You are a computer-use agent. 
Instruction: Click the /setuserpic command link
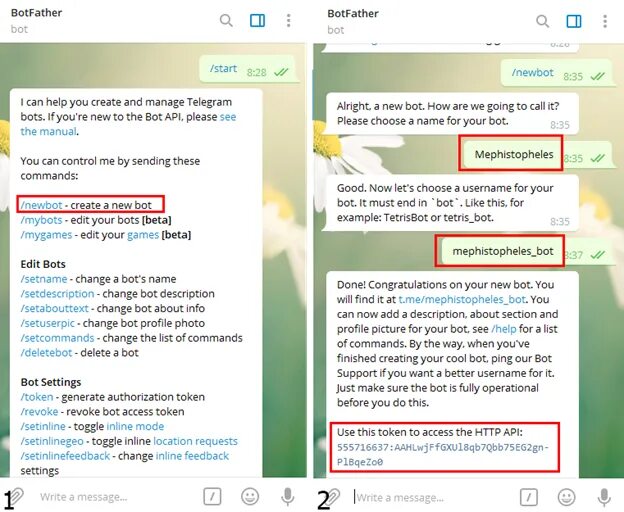[47, 323]
